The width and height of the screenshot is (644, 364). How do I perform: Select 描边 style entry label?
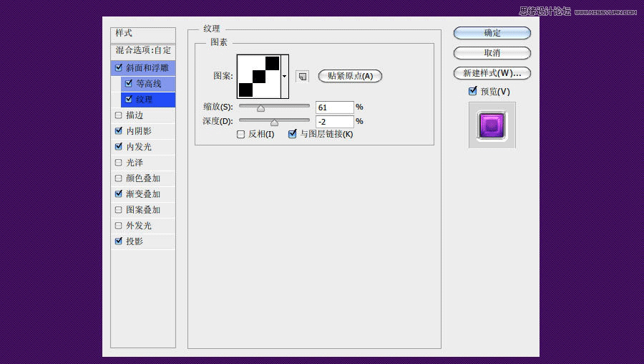tap(135, 115)
